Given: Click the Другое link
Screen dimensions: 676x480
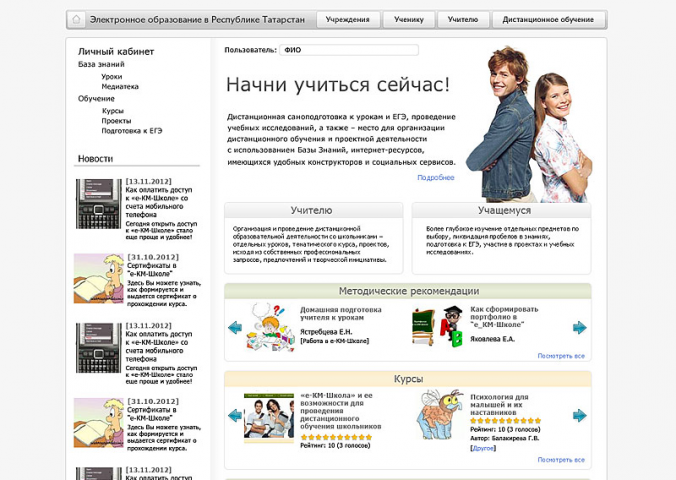Looking at the screenshot, I should tap(483, 449).
